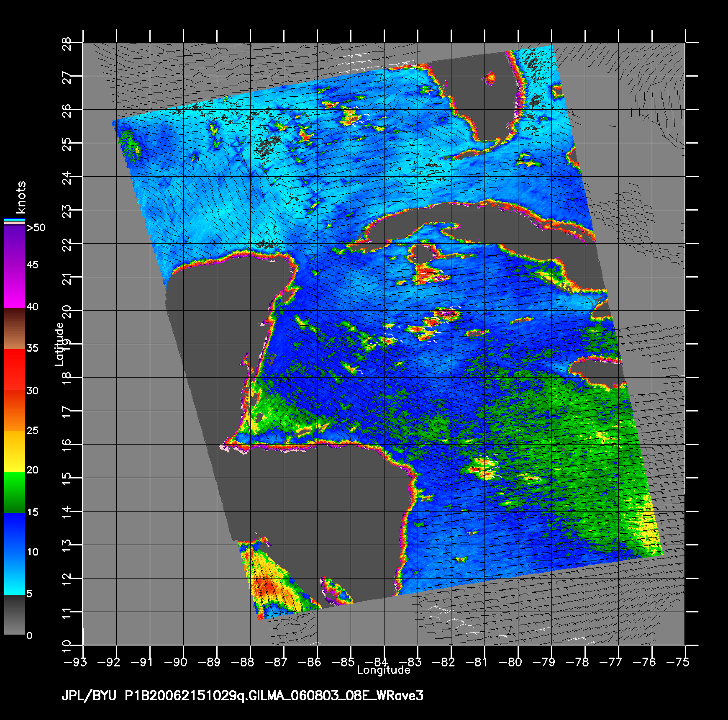Click the '11' latitude tick label
Screen dimensions: 728x720
tap(67, 613)
